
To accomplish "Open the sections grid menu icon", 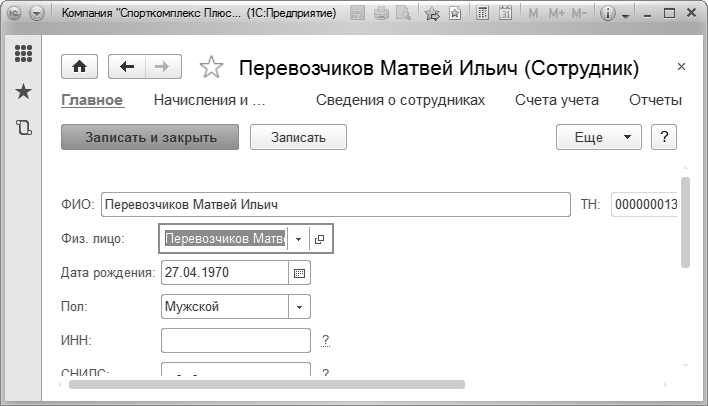I will [23, 54].
